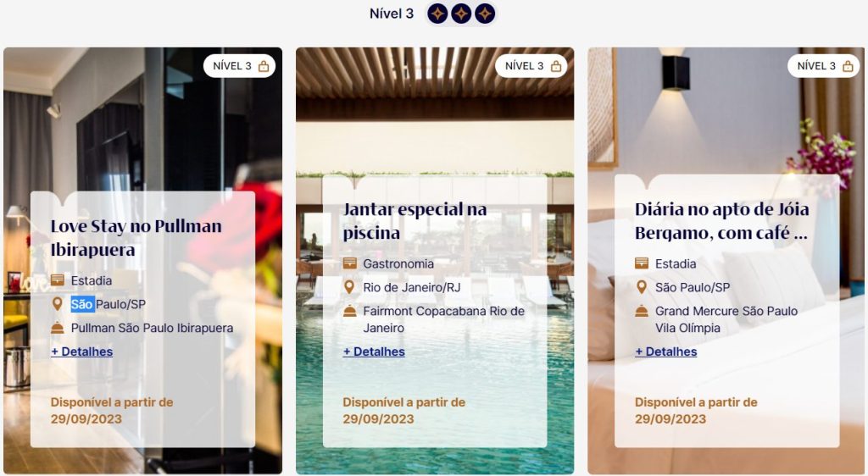Open the Jantar especial na piscina title

[415, 220]
